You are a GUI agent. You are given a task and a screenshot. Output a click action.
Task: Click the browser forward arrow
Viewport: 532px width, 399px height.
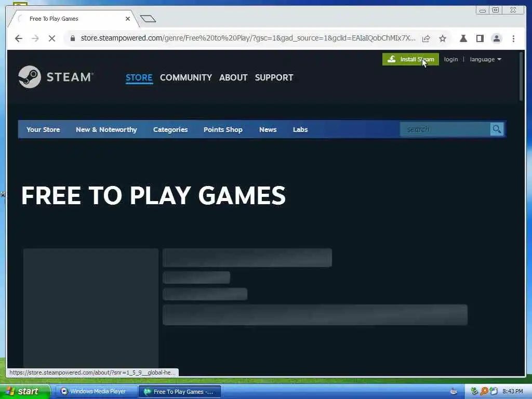(35, 38)
